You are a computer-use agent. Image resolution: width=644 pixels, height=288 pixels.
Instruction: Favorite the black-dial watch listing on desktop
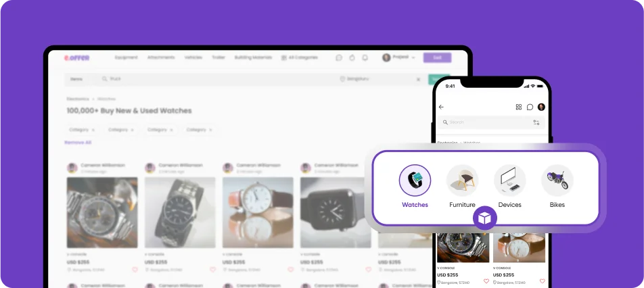click(212, 270)
